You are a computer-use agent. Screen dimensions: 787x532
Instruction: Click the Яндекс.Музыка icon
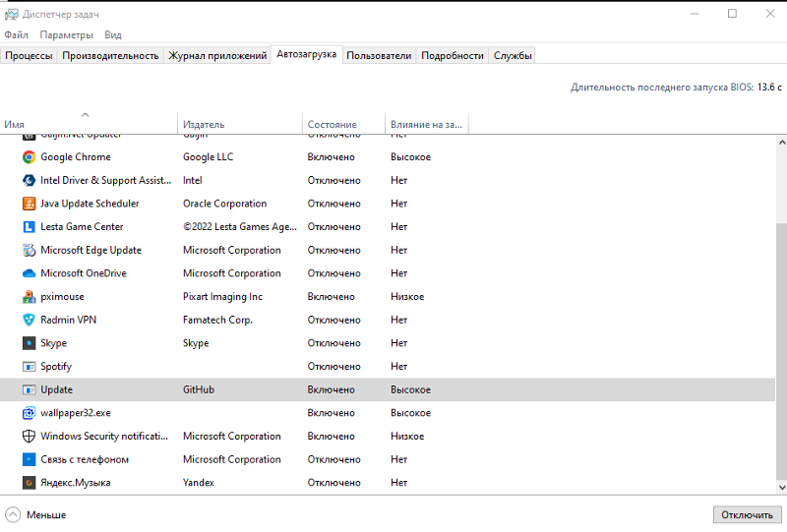point(30,483)
